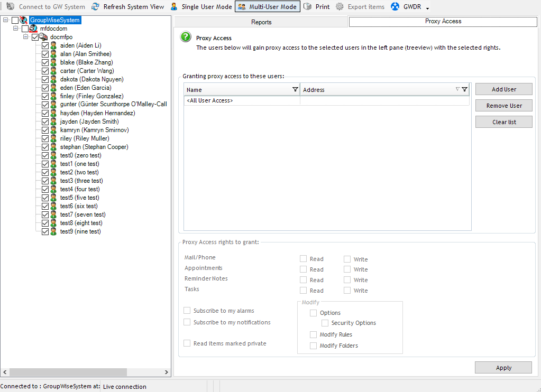Click the green Proxy Access help icon
The image size is (541, 392).
coord(185,37)
